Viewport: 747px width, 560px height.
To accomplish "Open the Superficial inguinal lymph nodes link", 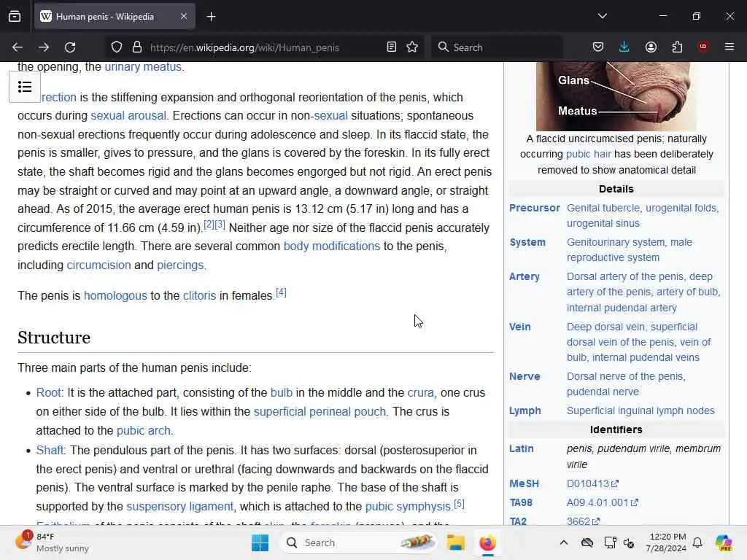I will tap(640, 411).
